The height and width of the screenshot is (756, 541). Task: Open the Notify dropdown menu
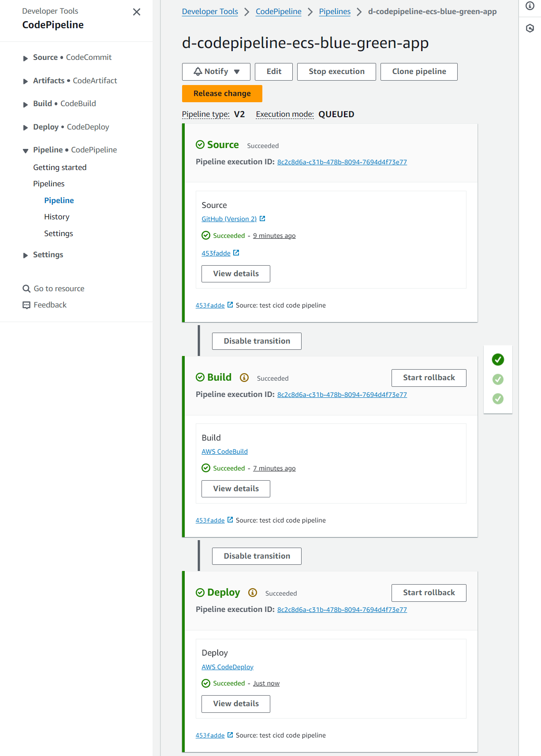point(216,71)
